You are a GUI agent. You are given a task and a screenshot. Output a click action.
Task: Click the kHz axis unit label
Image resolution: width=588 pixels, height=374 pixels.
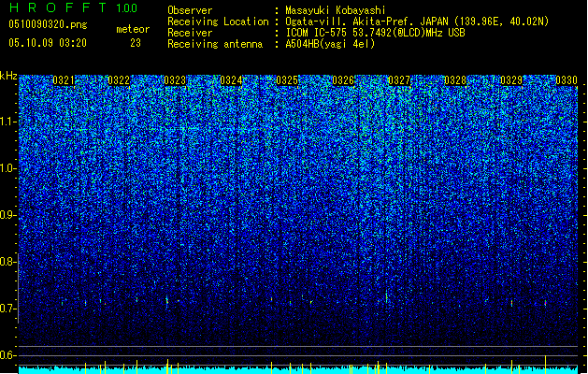pyautogui.click(x=8, y=76)
